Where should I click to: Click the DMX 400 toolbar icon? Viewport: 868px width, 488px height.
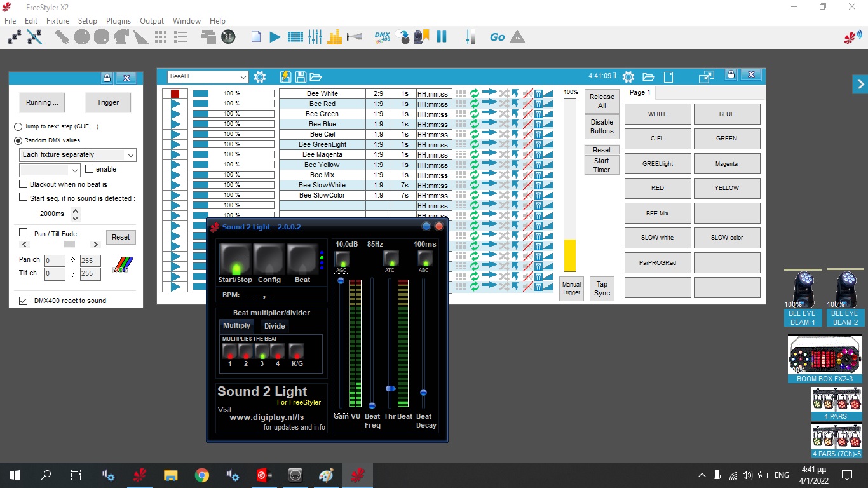point(383,37)
